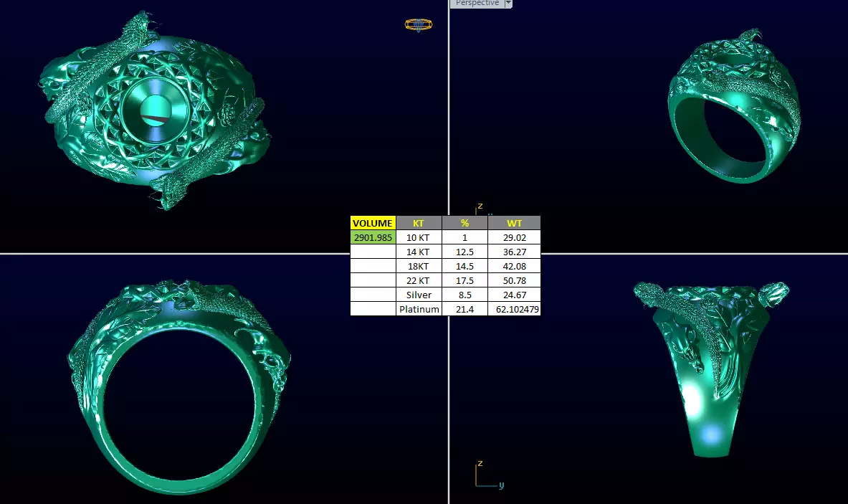The width and height of the screenshot is (848, 504).
Task: Select the Platinum row label
Action: pos(419,309)
